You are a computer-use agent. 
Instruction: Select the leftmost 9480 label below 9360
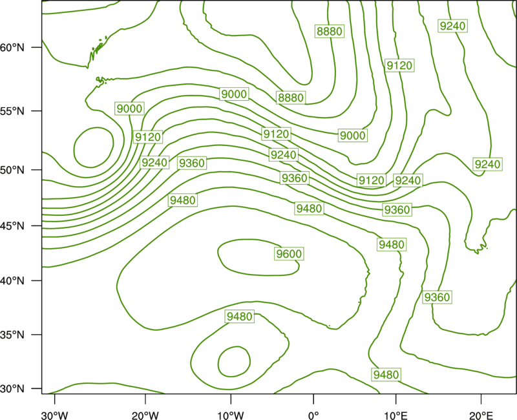tap(183, 200)
